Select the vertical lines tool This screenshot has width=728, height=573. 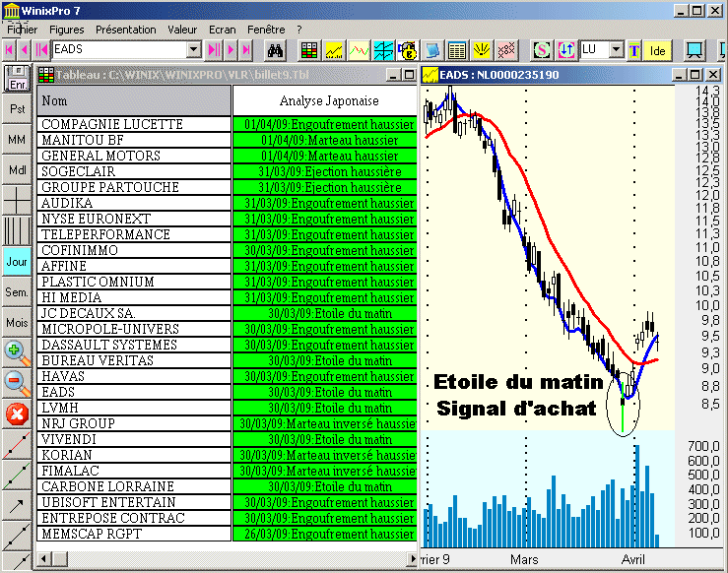click(x=17, y=230)
